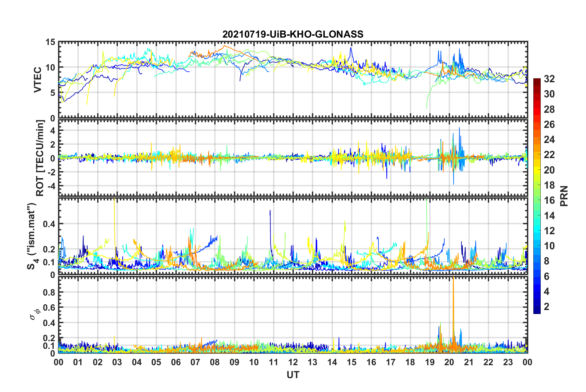The image size is (586, 392).
Task: Click UT axis hour label 03
Action: [x=117, y=362]
